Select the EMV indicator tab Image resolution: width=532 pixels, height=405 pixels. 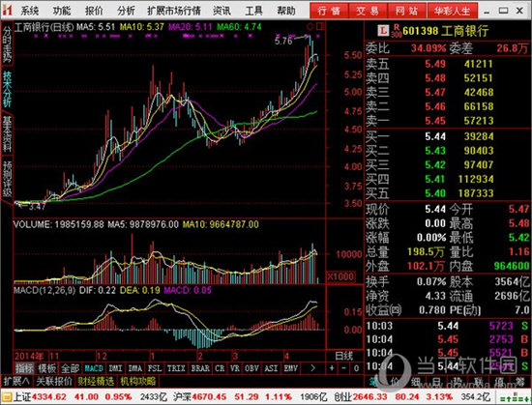point(291,368)
